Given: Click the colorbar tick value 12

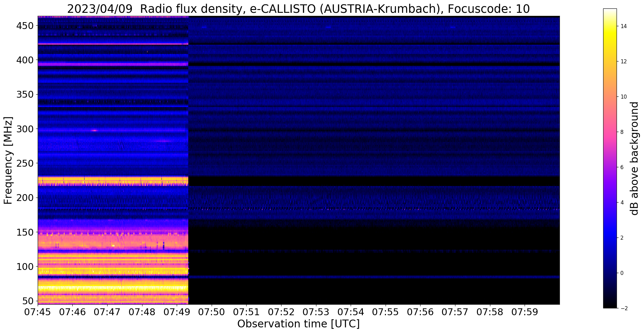Looking at the screenshot, I should 624,61.
